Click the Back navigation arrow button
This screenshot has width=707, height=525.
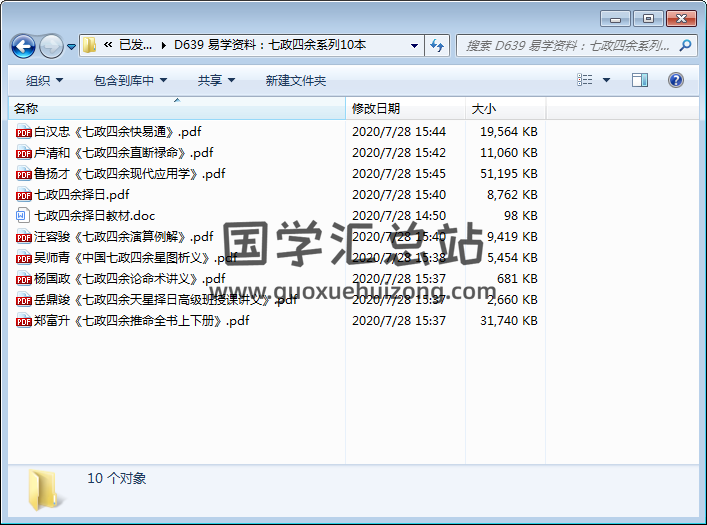(23, 46)
